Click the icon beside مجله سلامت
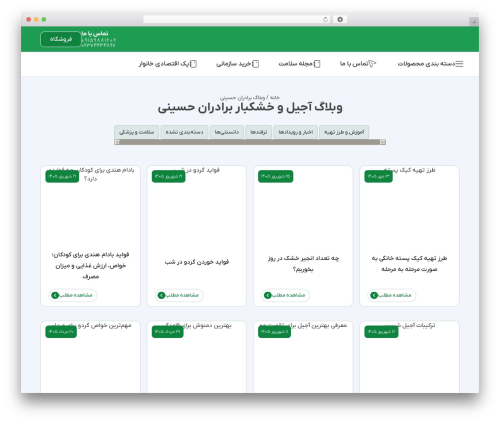This screenshot has width=500, height=423. pos(317,64)
